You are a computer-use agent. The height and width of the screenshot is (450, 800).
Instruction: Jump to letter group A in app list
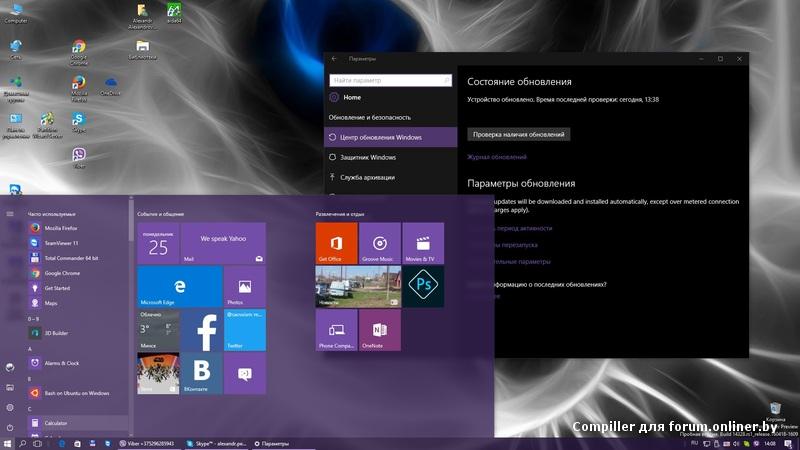click(x=30, y=349)
